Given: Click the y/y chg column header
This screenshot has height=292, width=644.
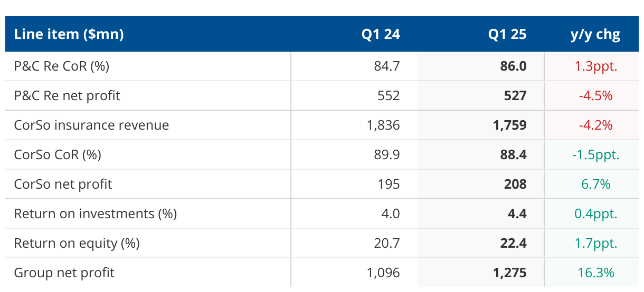Looking at the screenshot, I should click(x=595, y=35).
